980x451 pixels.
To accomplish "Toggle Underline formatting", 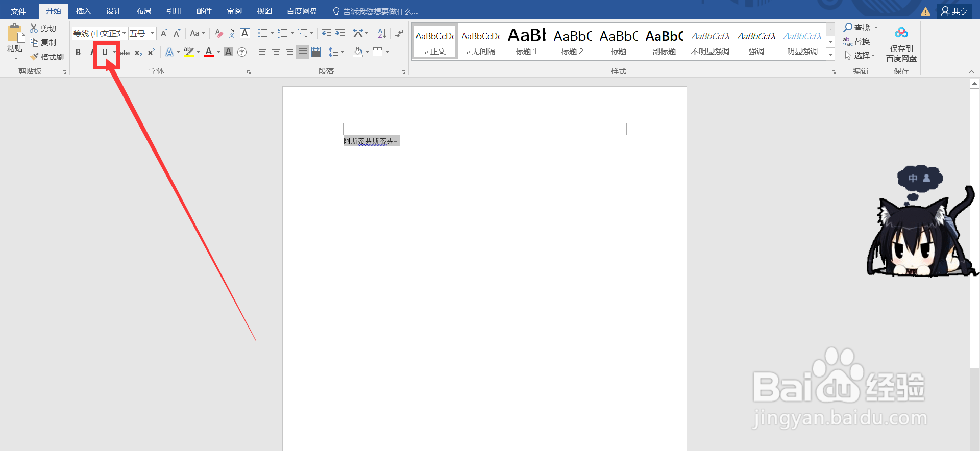I will pyautogui.click(x=105, y=52).
